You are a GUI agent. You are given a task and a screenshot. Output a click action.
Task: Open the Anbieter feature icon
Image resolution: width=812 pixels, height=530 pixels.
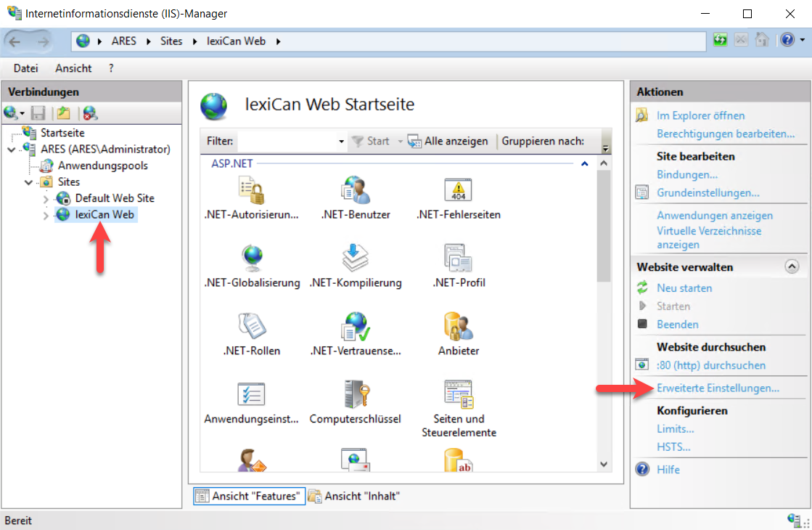(x=459, y=327)
